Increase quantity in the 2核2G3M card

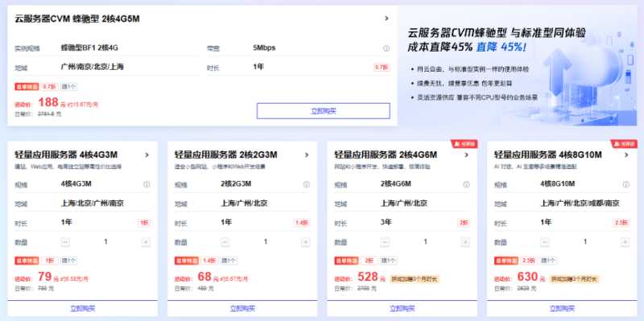[306, 242]
